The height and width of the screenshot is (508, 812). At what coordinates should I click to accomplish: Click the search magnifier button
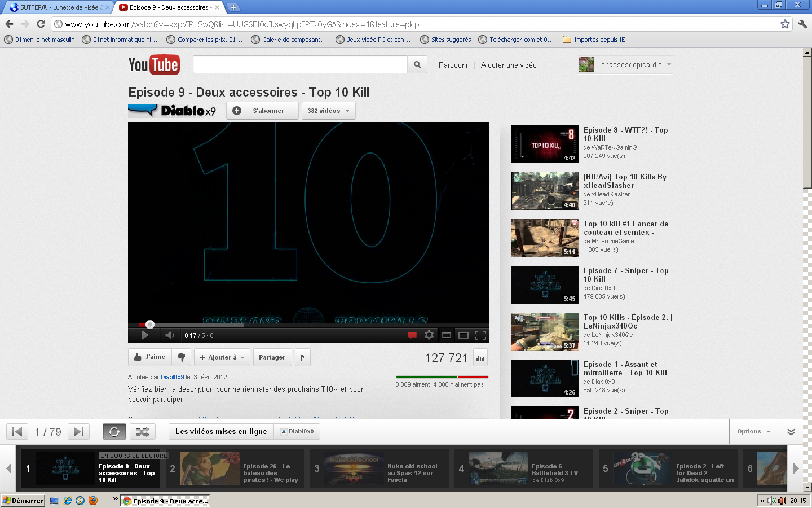(417, 65)
